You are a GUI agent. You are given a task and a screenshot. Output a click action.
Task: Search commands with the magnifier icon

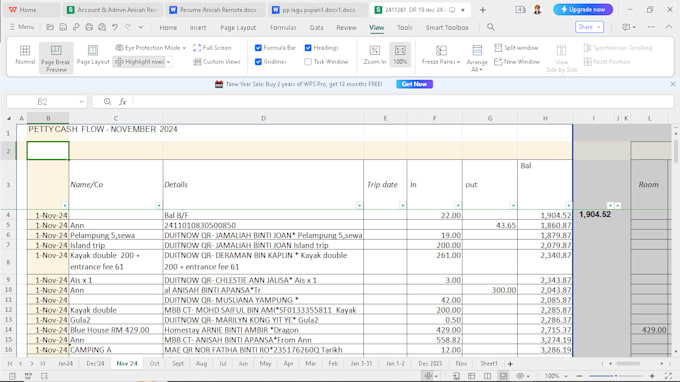coord(490,27)
